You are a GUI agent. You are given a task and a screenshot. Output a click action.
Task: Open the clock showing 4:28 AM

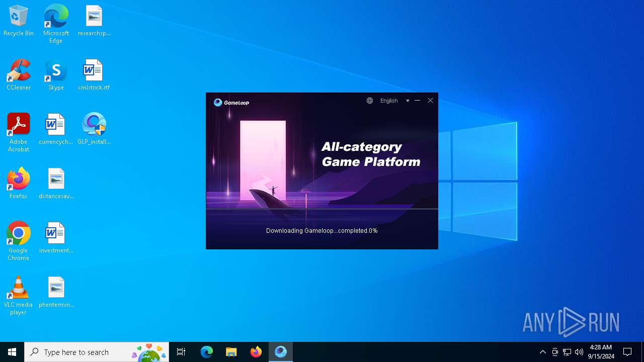(x=601, y=352)
